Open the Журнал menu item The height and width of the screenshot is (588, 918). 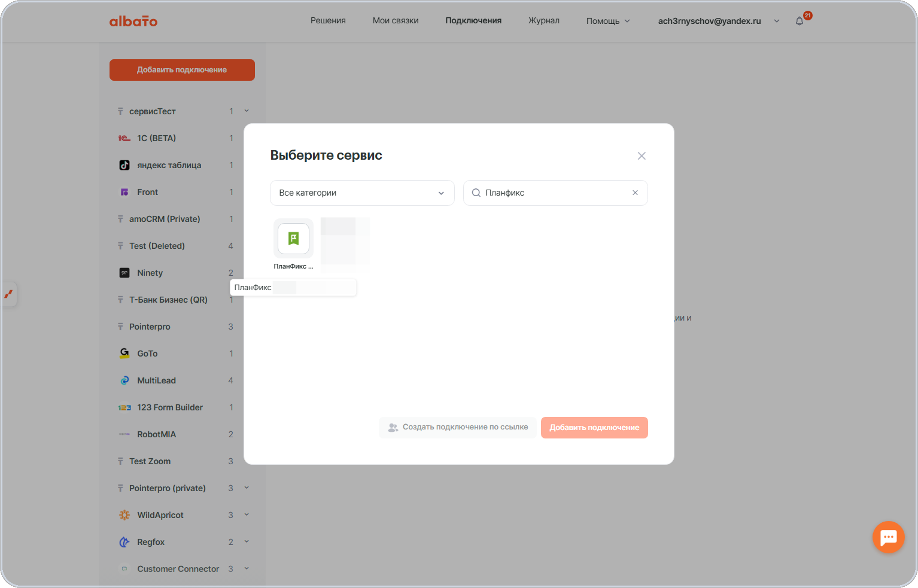[x=544, y=20]
